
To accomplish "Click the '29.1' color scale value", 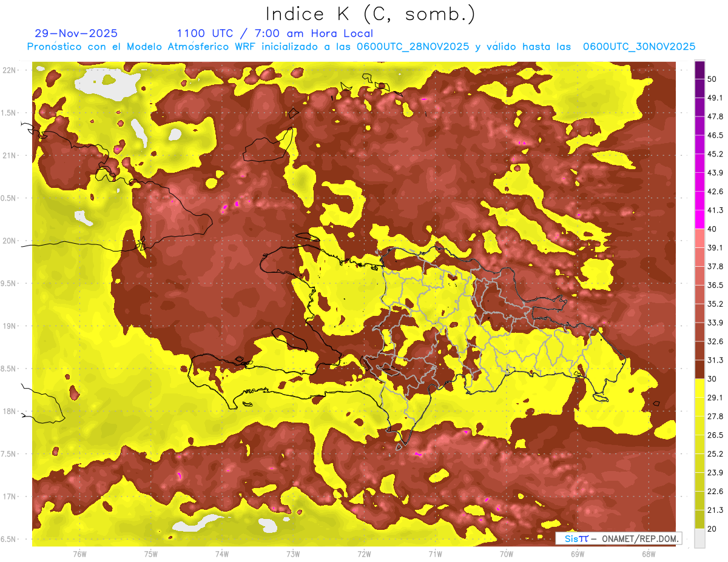I will coord(715,398).
